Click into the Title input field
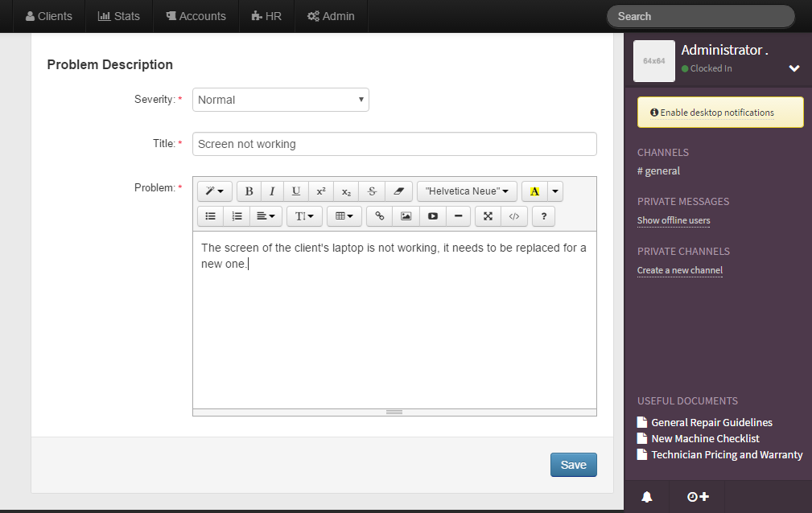The image size is (812, 513). pos(394,144)
